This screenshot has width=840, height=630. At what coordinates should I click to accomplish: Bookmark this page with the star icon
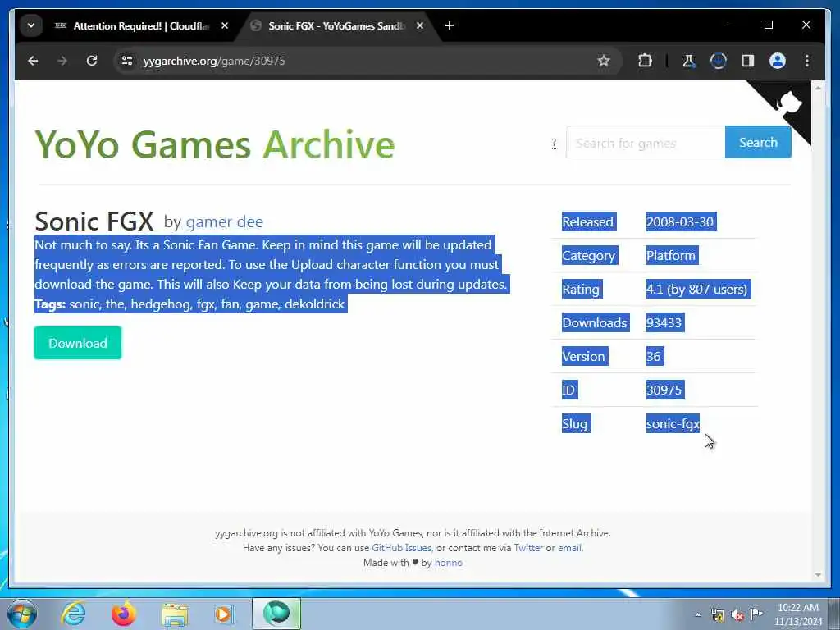[604, 61]
